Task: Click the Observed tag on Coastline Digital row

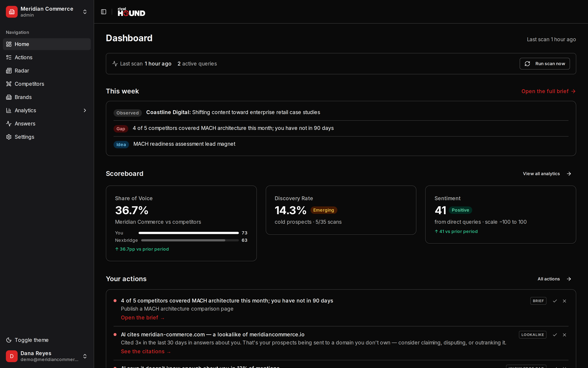Action: click(128, 113)
